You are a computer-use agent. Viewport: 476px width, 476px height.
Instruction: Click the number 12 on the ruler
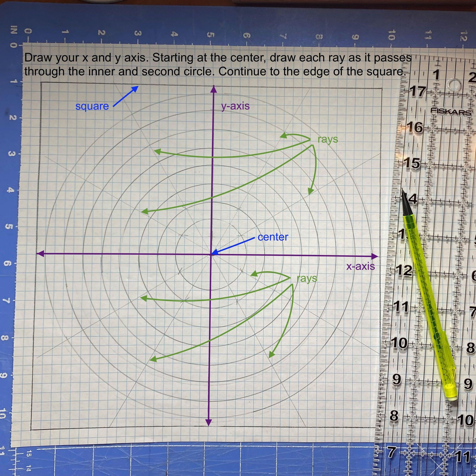pyautogui.click(x=404, y=270)
